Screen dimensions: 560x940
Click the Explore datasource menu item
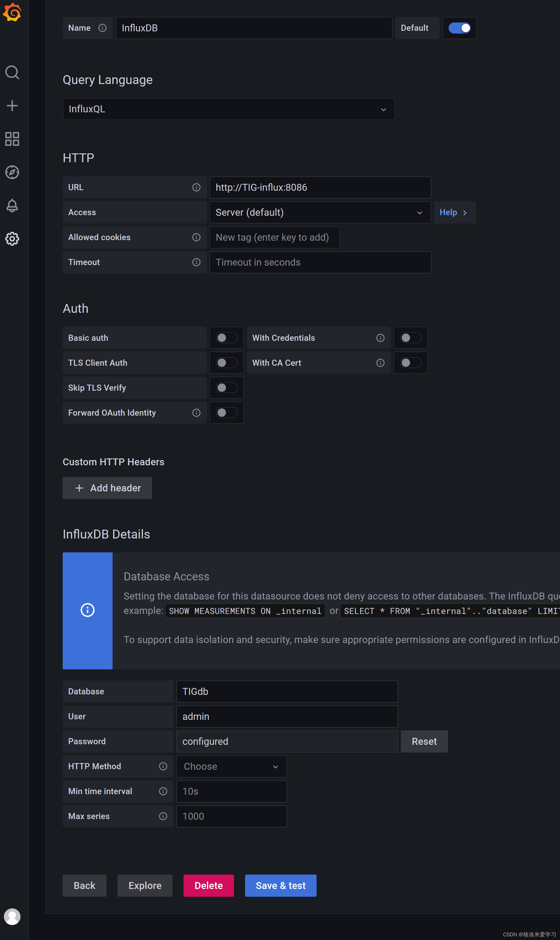145,885
